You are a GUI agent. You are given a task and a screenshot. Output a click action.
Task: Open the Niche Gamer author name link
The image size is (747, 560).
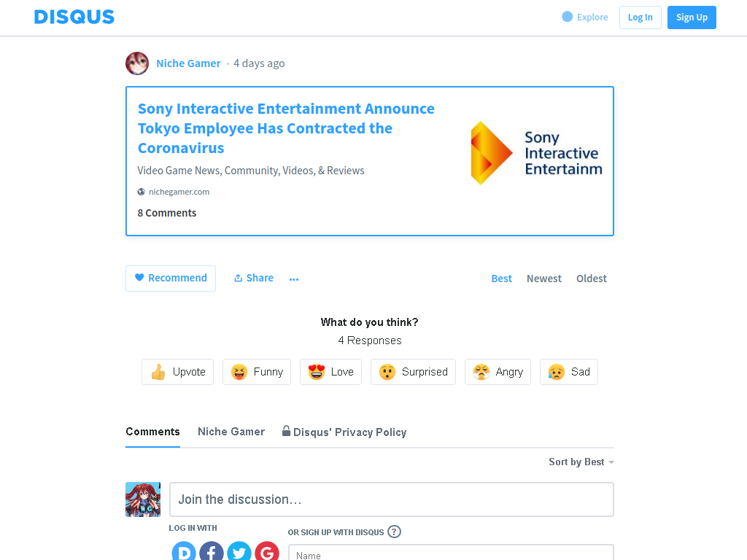click(x=189, y=63)
